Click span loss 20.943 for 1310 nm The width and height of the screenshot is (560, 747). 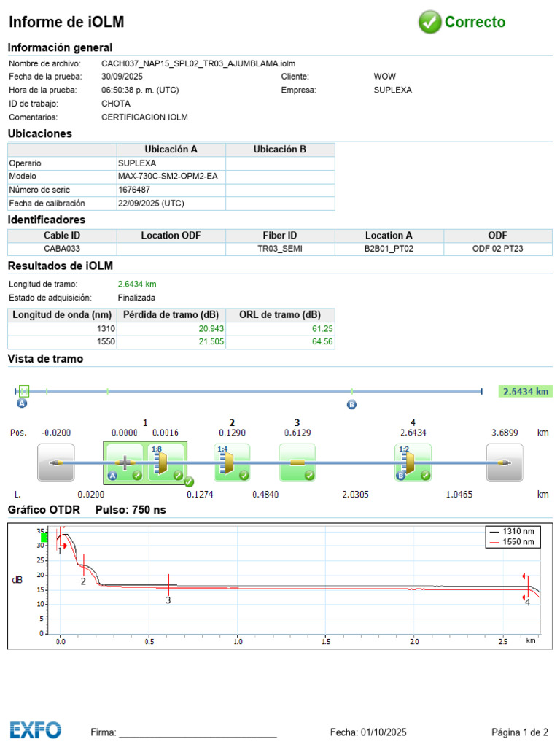[x=211, y=329]
